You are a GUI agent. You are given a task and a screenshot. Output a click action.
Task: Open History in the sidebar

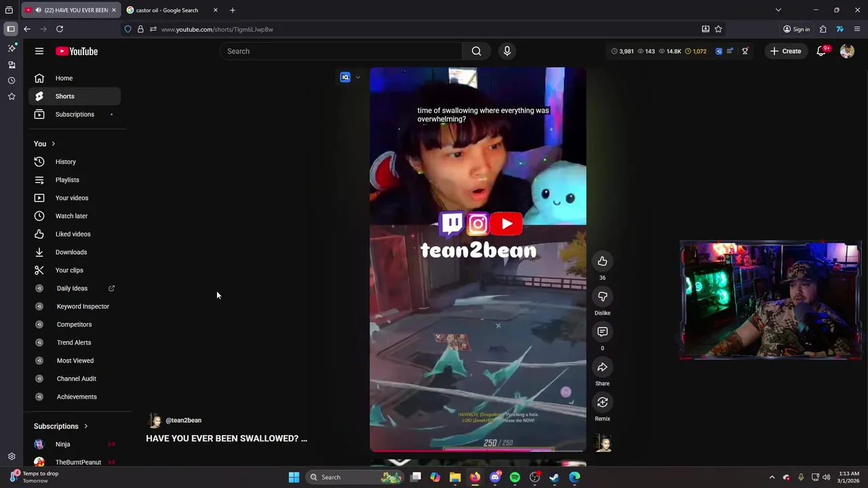pos(75,162)
